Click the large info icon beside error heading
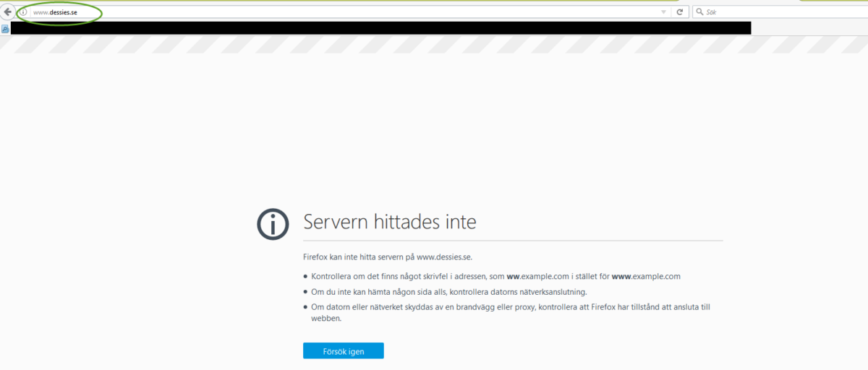 point(273,224)
